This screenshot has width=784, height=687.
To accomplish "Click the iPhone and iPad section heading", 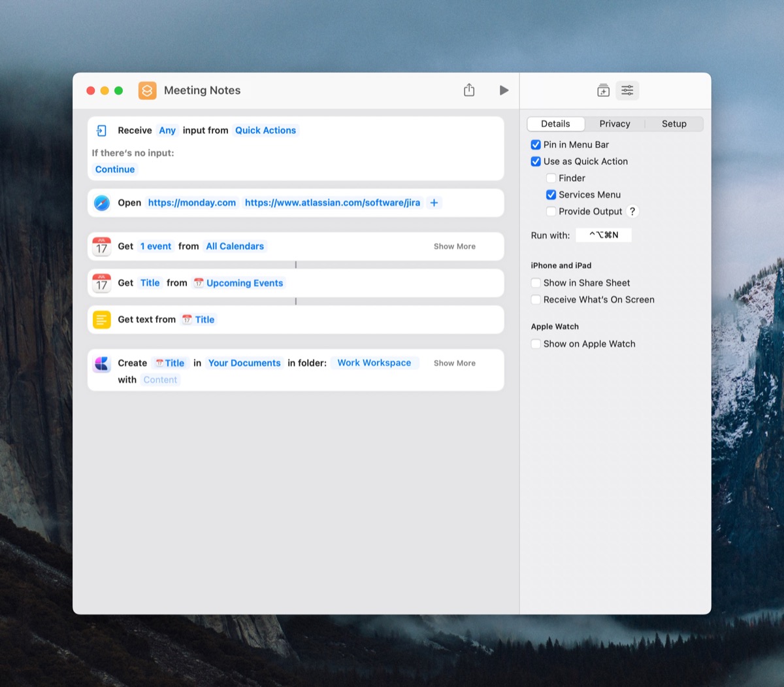I will [561, 265].
